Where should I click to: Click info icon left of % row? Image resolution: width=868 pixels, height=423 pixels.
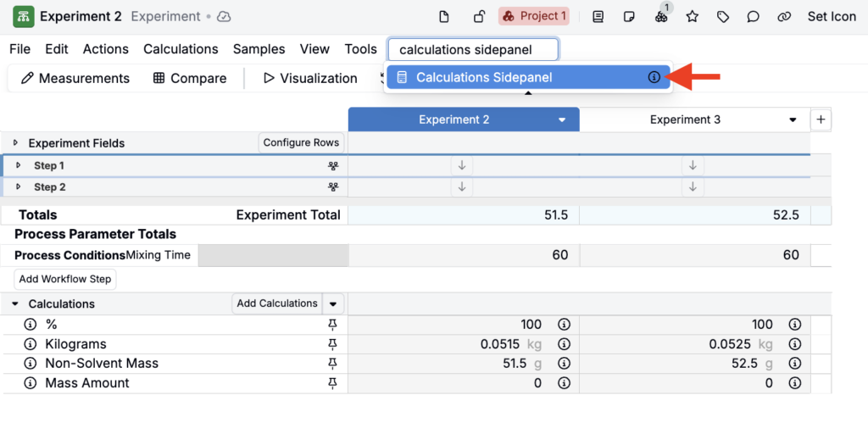coord(30,325)
